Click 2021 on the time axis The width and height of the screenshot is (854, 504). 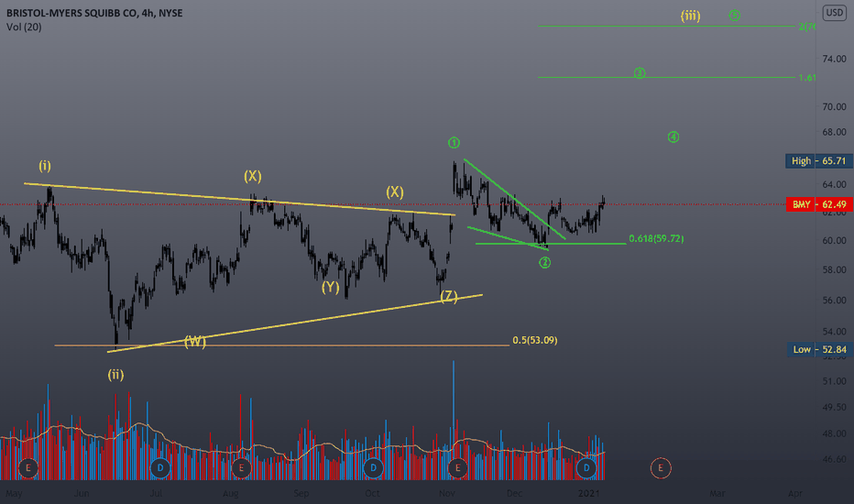point(589,493)
